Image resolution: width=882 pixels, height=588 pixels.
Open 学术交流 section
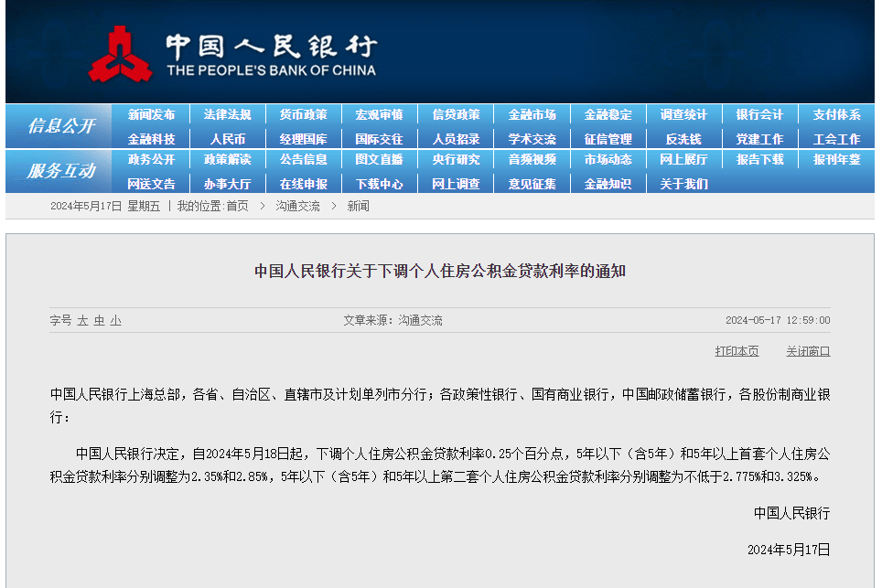click(x=532, y=139)
